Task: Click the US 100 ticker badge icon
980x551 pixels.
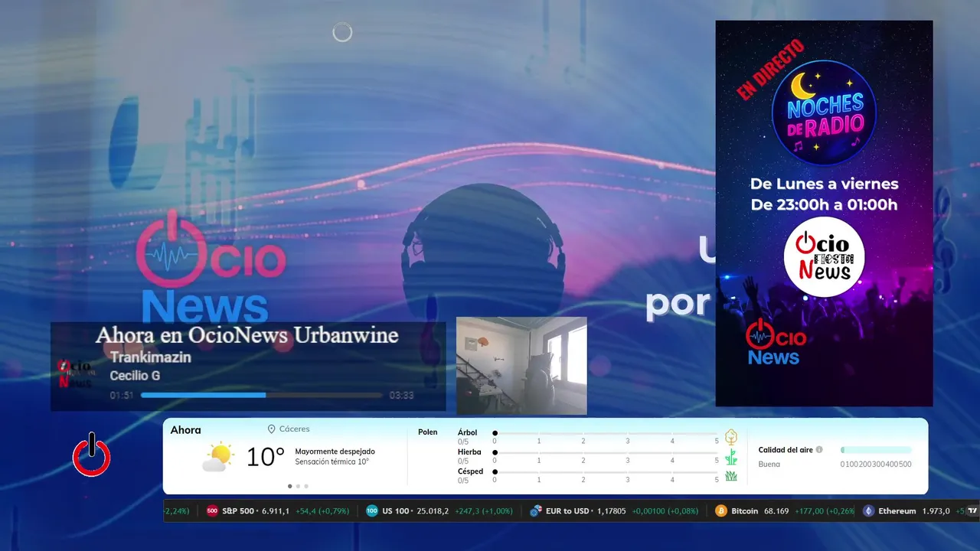Action: (x=372, y=511)
